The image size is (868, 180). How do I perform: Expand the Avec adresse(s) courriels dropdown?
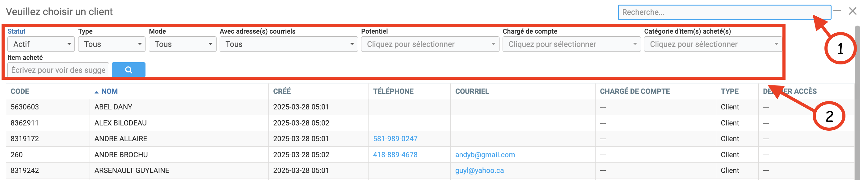tap(289, 44)
